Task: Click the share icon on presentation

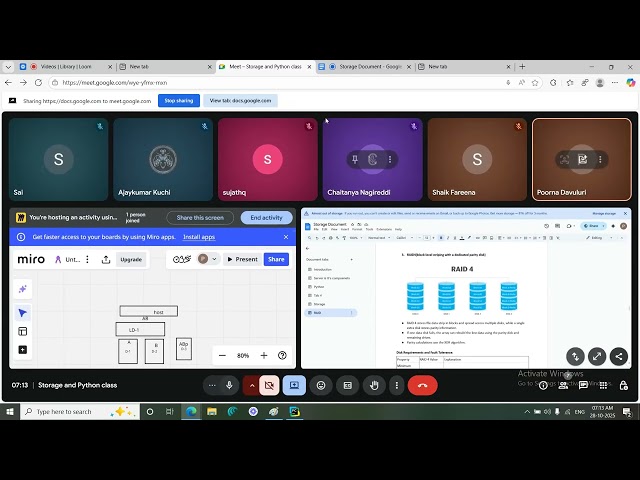Action: (x=619, y=356)
